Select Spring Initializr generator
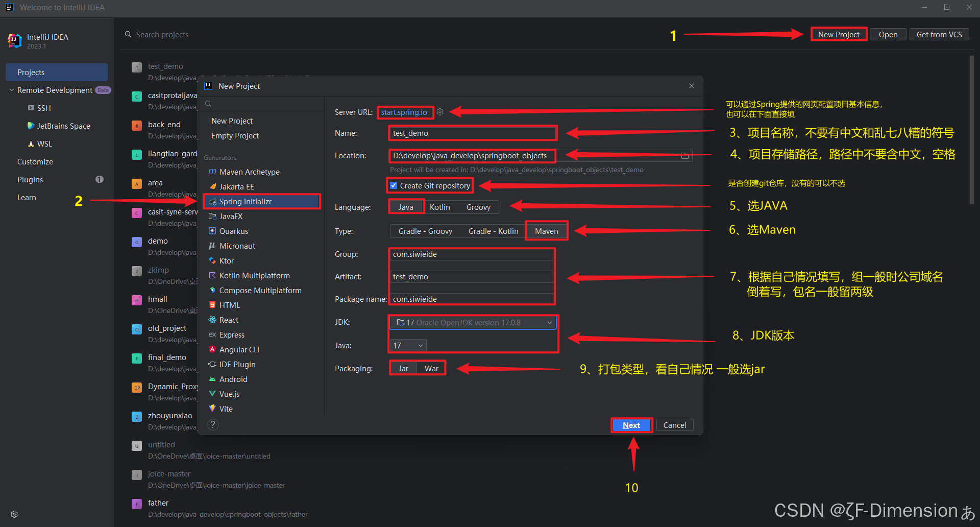This screenshot has width=980, height=527. click(261, 202)
